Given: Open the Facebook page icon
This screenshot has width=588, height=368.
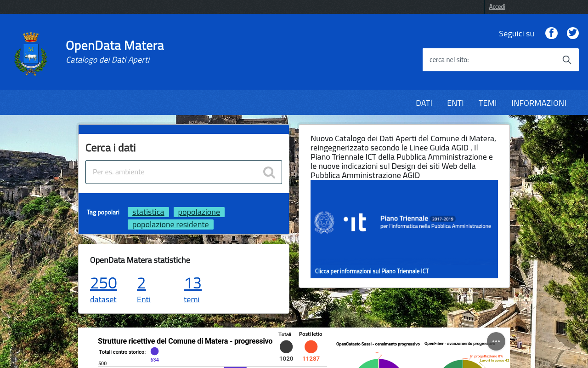Looking at the screenshot, I should tap(551, 33).
